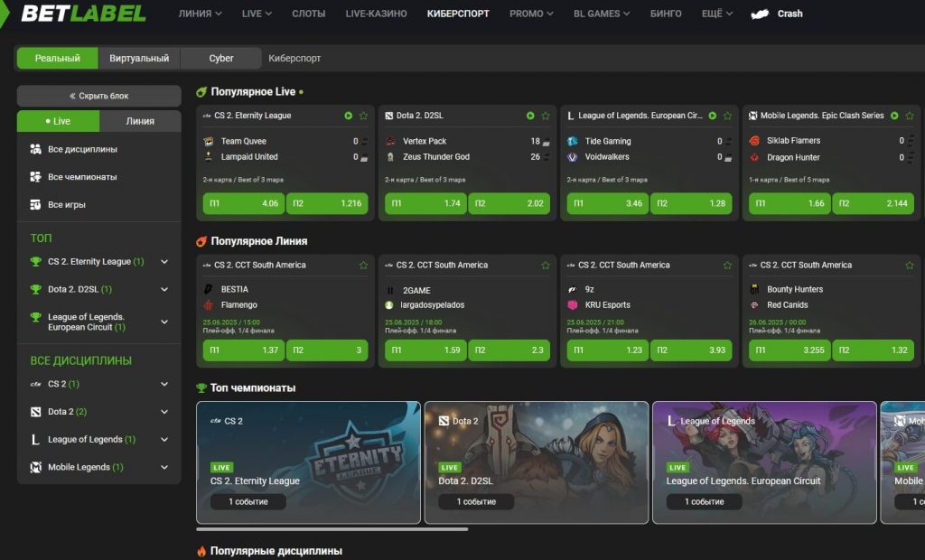The height and width of the screenshot is (560, 925).
Task: Open the ЕЩЁ dropdown menu
Action: (716, 14)
